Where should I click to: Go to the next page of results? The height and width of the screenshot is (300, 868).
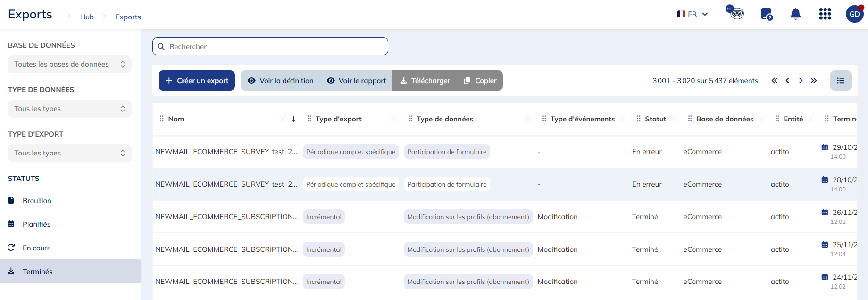click(801, 81)
